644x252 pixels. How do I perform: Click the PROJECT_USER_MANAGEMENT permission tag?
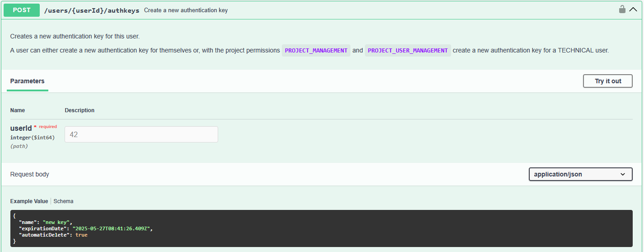[407, 51]
